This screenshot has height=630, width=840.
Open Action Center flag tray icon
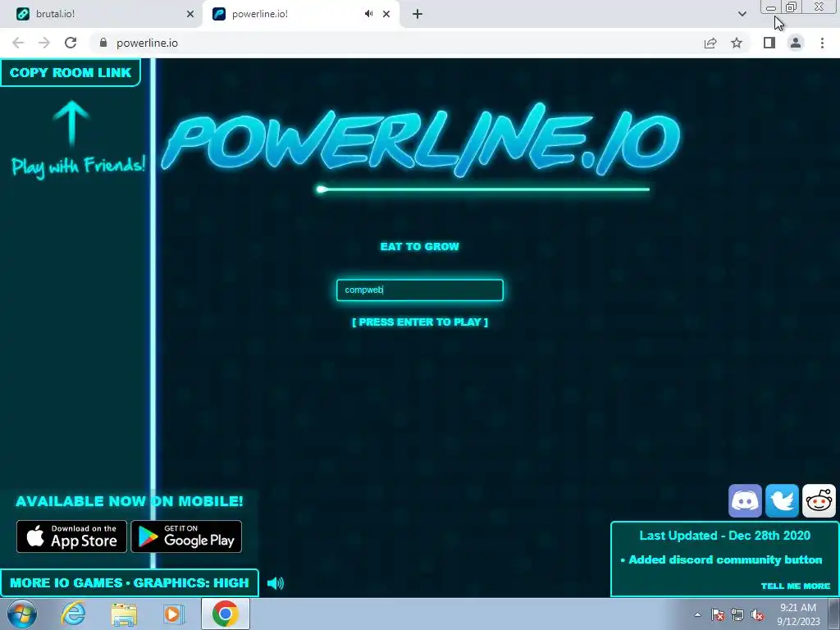[718, 614]
